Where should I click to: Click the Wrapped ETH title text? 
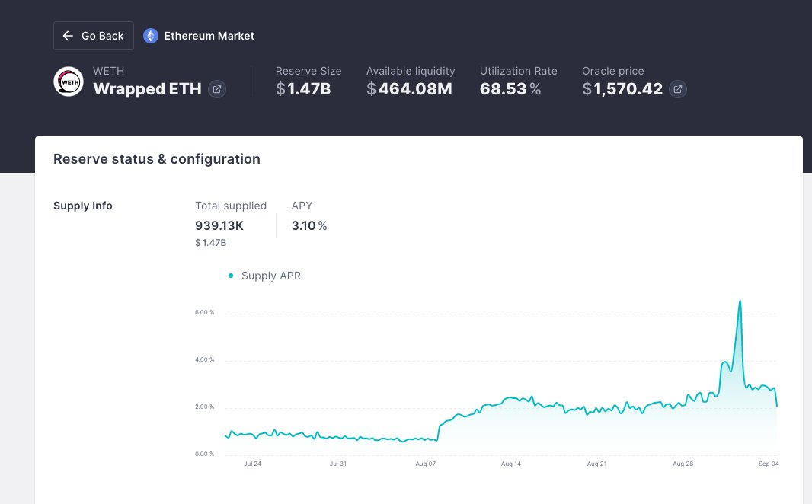pos(147,89)
